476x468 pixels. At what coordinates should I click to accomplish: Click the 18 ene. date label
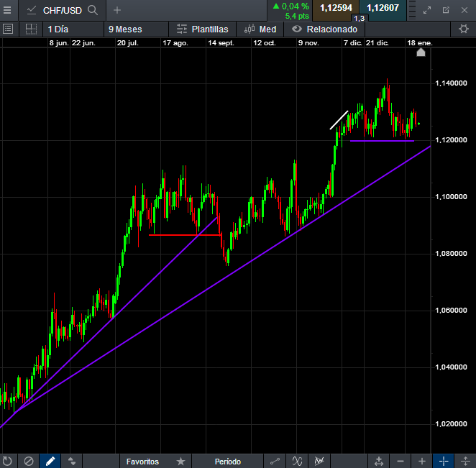pyautogui.click(x=420, y=43)
